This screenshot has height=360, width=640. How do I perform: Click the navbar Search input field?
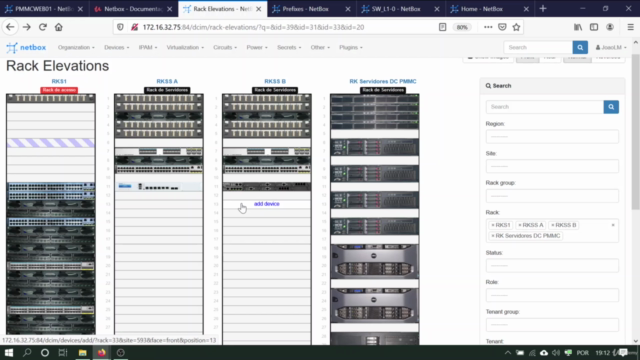(x=538, y=47)
